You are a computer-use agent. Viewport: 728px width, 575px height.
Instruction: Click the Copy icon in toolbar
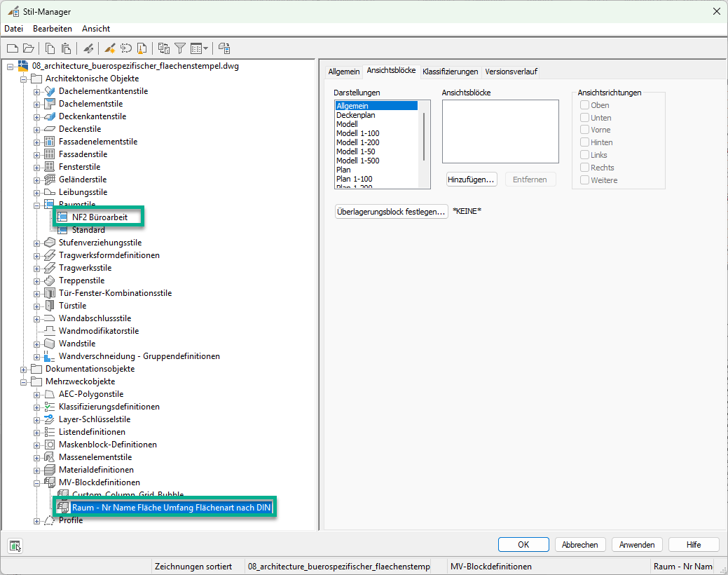click(x=50, y=48)
